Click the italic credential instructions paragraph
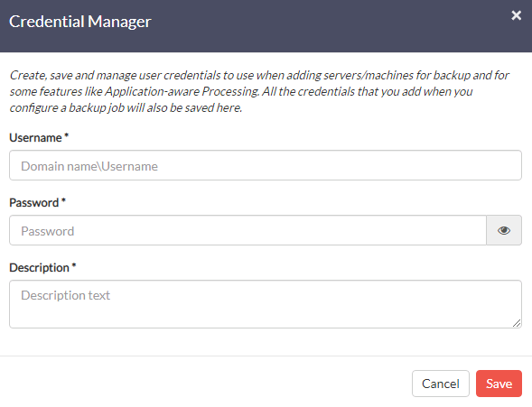The image size is (532, 407). pyautogui.click(x=259, y=91)
